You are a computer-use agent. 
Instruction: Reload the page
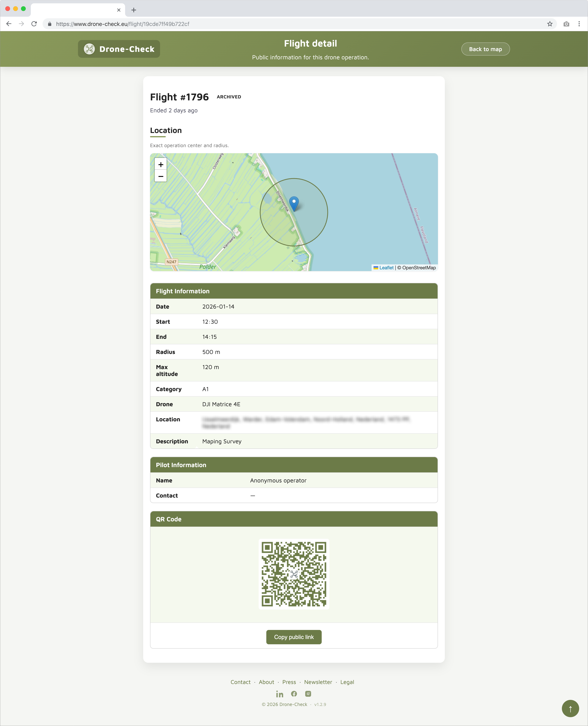34,24
